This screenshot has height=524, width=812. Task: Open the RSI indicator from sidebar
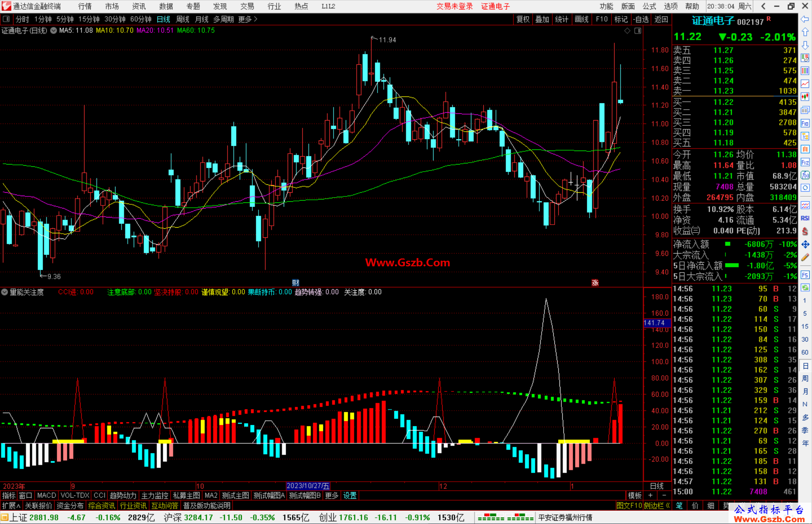tap(805, 218)
